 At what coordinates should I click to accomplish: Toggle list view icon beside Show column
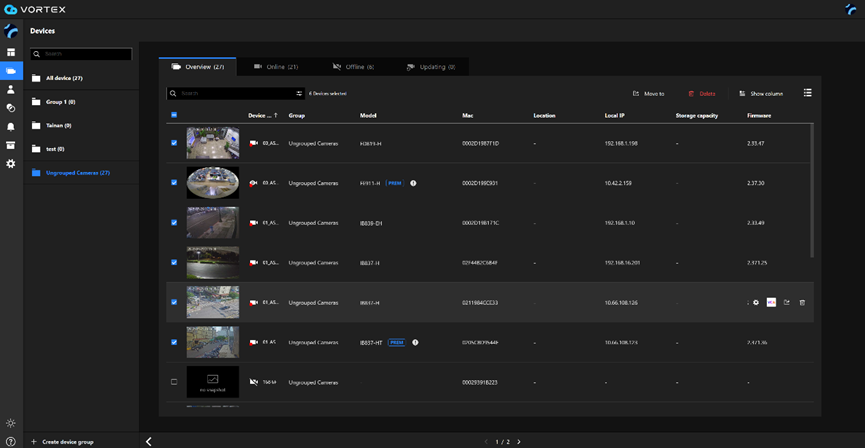[x=807, y=93]
